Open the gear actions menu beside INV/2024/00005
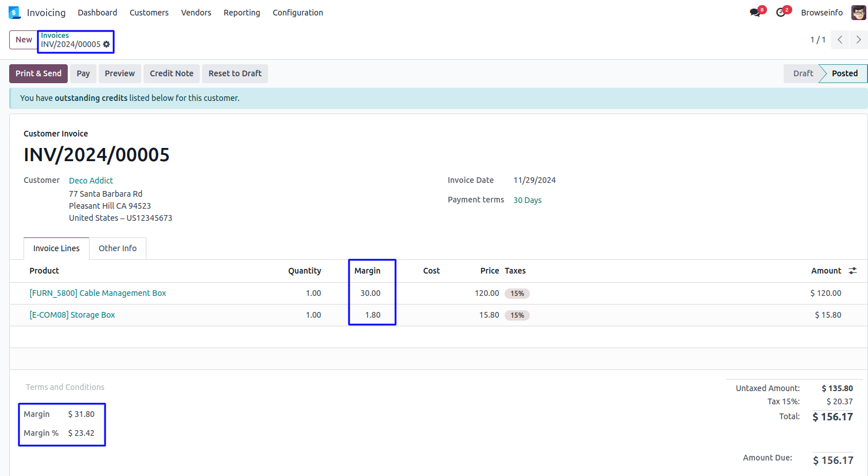The width and height of the screenshot is (868, 476). pos(106,44)
